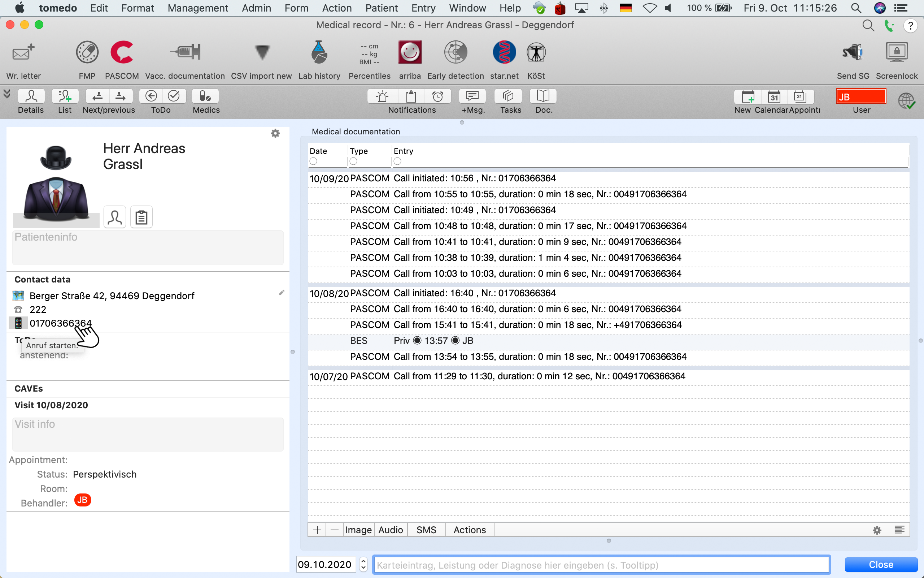Add entry with plus button
Viewport: 924px width, 578px height.
click(317, 530)
